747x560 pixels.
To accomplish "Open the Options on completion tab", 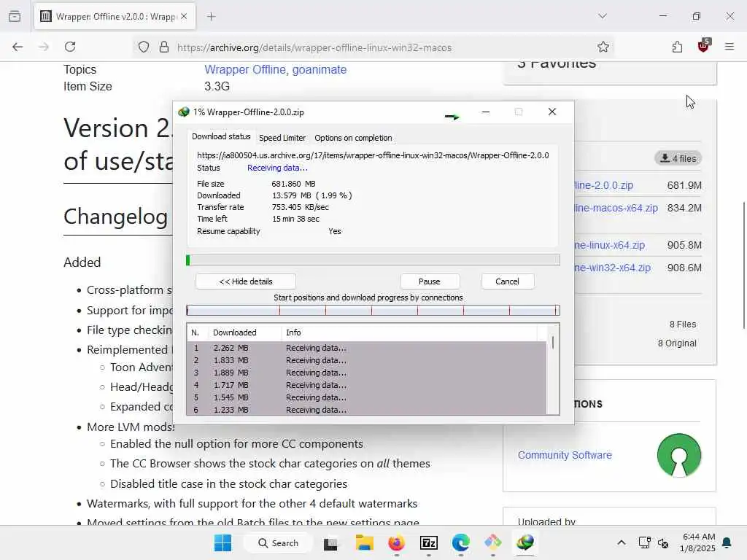I will 353,138.
